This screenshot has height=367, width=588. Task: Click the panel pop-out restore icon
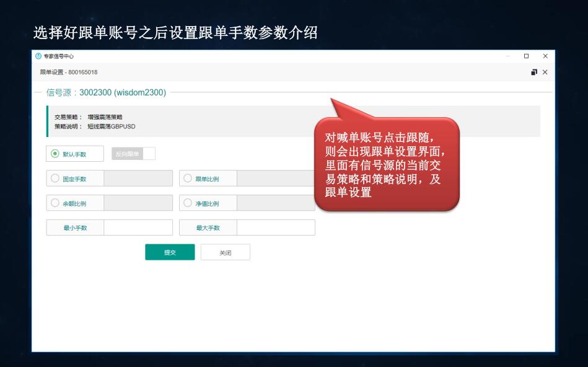click(534, 73)
